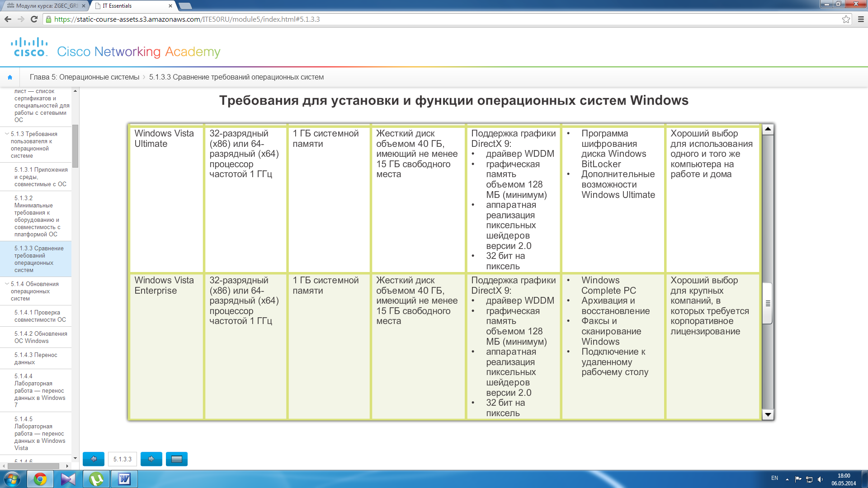Click the secure padlock icon in address bar
868x488 pixels.
48,19
